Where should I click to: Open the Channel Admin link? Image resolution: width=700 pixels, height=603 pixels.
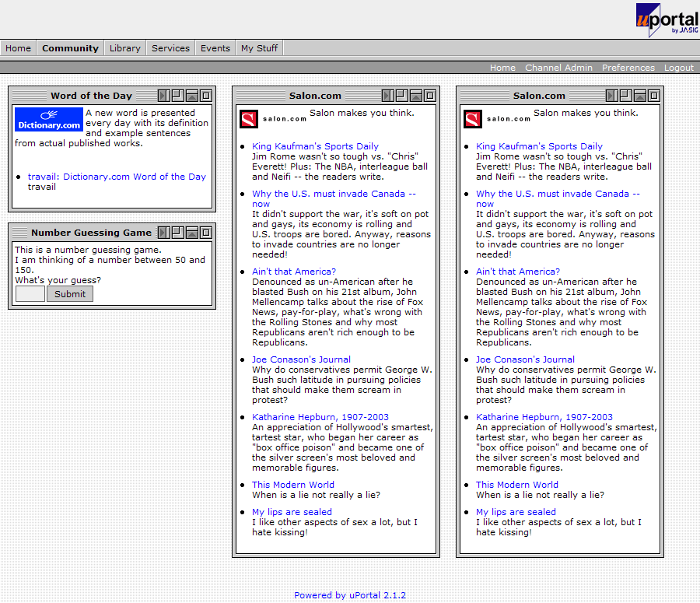558,68
